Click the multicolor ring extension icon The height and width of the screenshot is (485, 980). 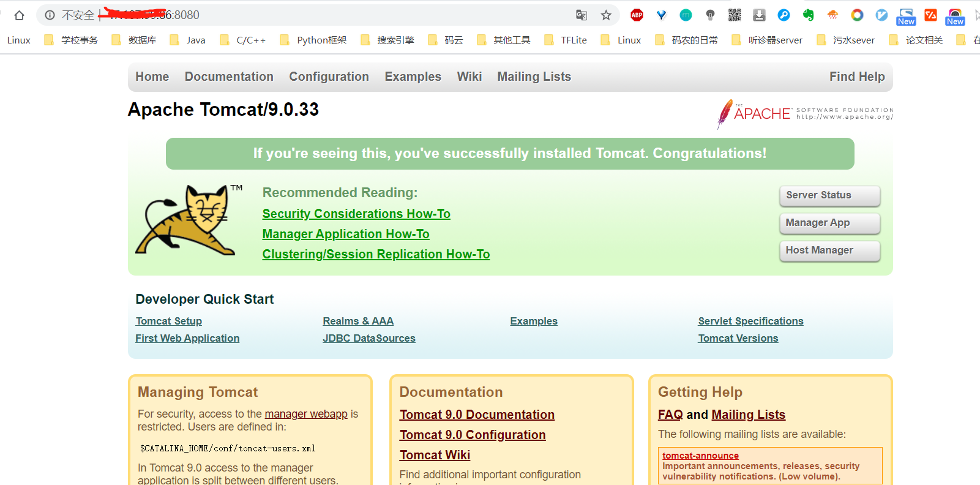(857, 15)
